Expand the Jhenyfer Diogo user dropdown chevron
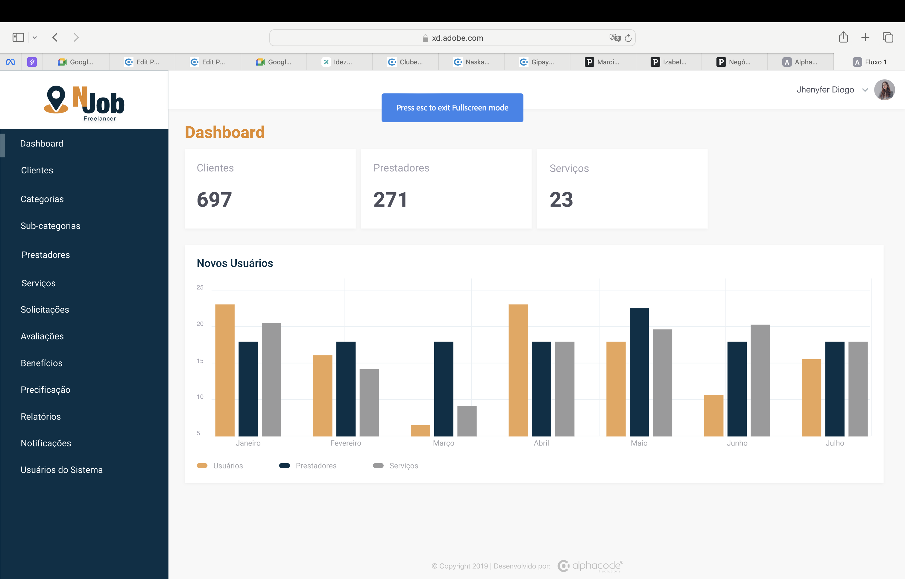 pos(865,90)
